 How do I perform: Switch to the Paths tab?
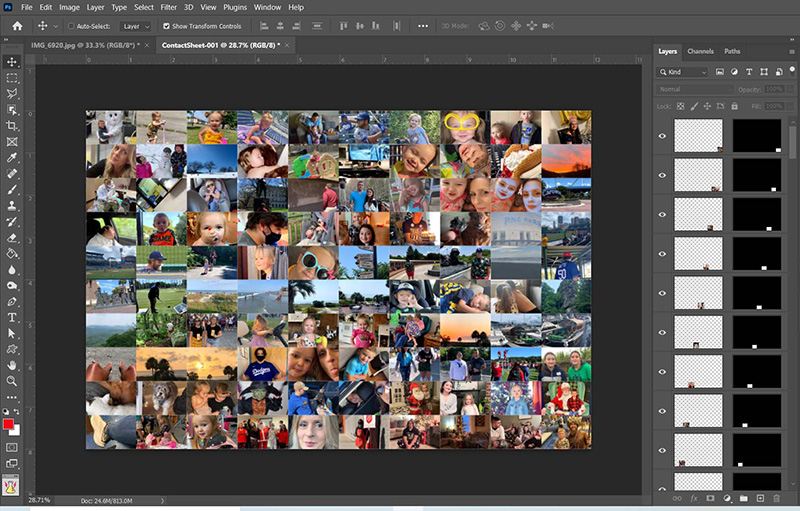point(732,51)
